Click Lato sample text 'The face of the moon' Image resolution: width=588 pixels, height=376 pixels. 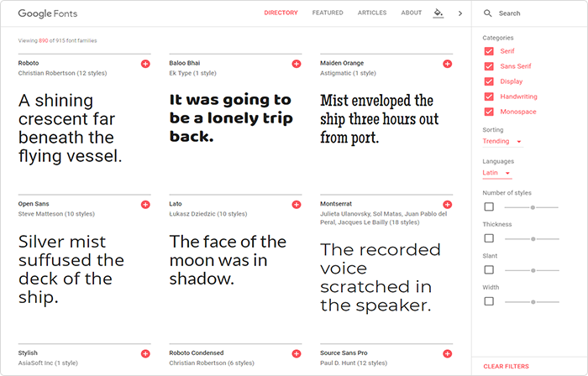click(x=228, y=260)
